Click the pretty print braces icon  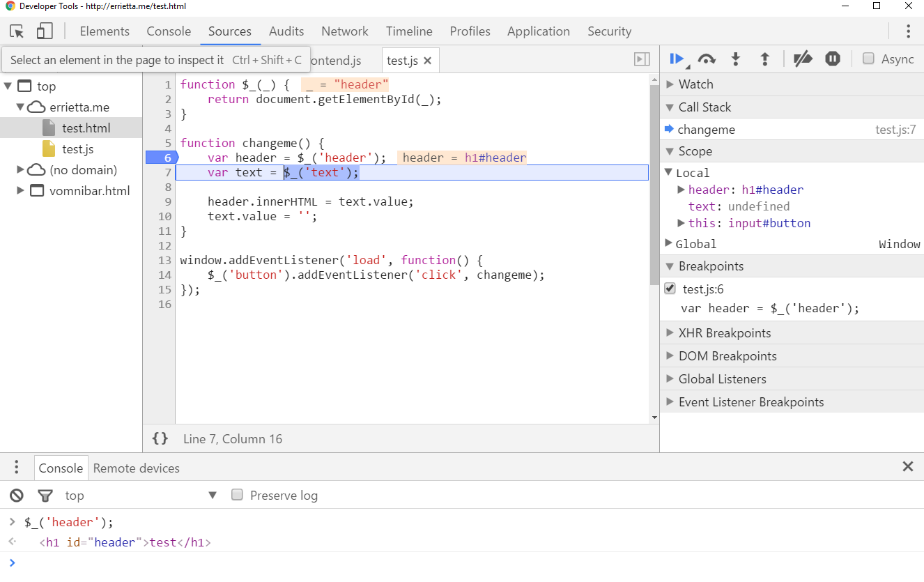click(160, 438)
